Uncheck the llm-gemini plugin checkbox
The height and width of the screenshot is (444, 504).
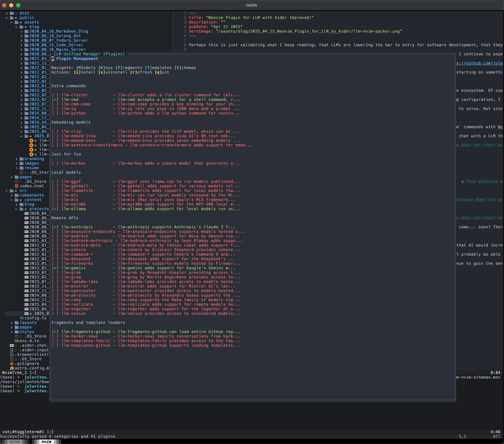click(x=55, y=268)
